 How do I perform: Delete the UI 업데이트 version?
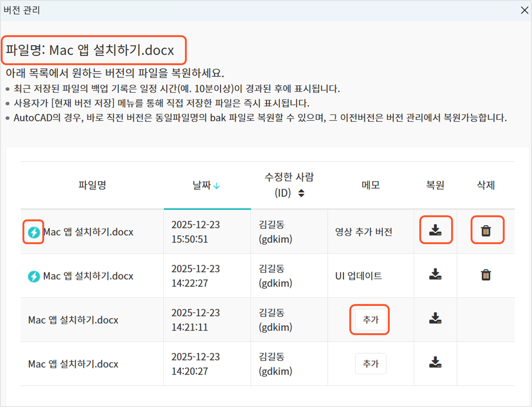click(x=486, y=275)
